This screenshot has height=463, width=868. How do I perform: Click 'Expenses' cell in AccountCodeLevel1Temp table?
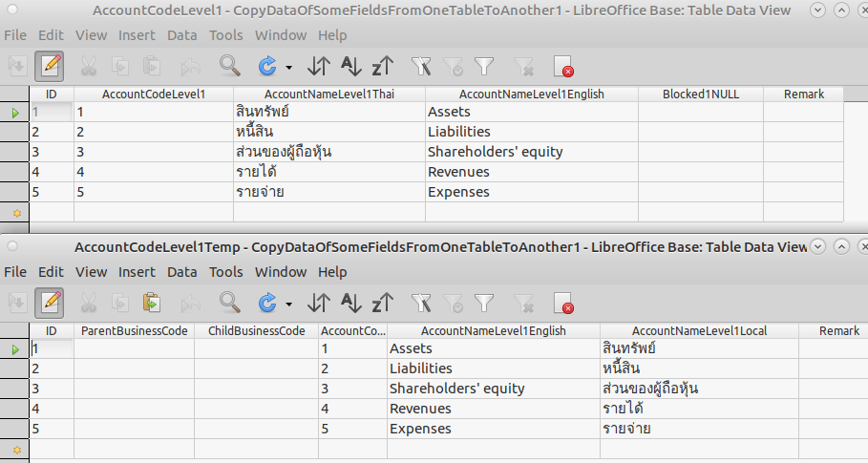point(494,429)
